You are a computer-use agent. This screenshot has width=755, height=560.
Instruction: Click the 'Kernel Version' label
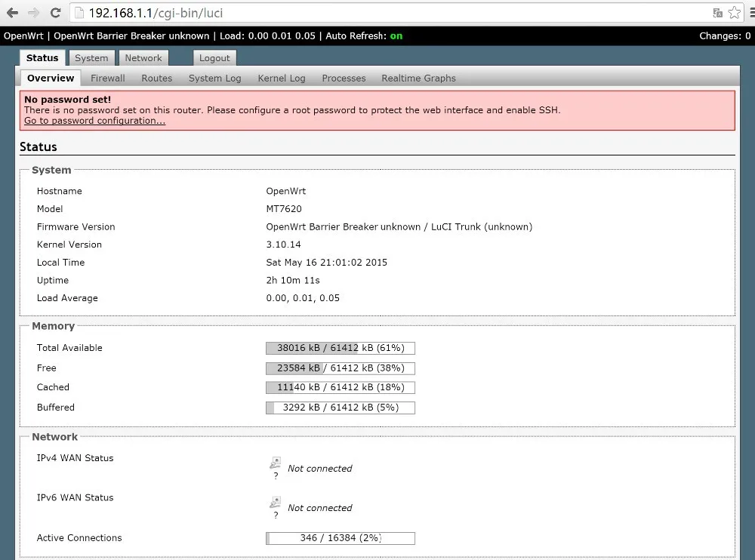coord(69,245)
